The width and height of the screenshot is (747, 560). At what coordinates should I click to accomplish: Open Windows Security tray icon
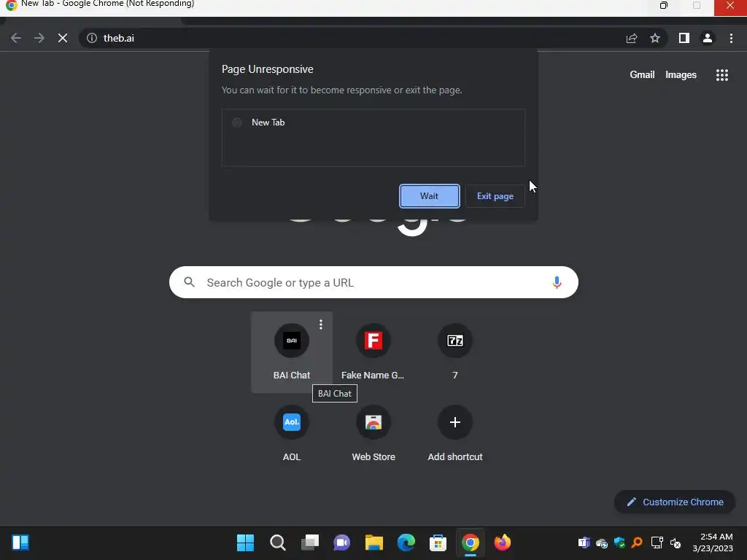click(619, 542)
